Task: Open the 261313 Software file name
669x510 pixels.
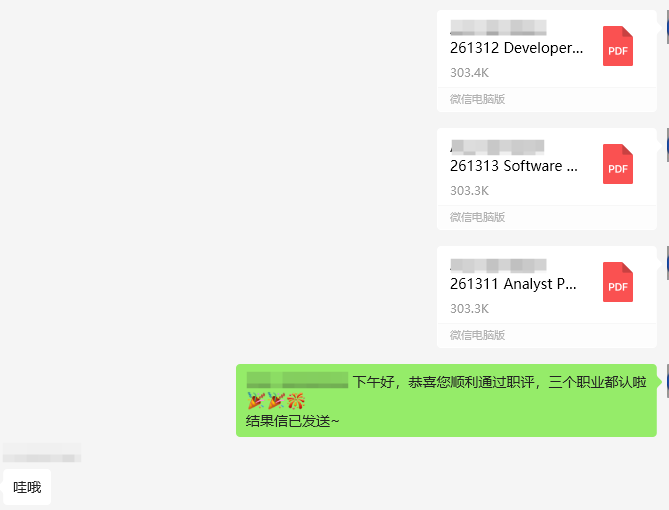Action: (x=514, y=166)
